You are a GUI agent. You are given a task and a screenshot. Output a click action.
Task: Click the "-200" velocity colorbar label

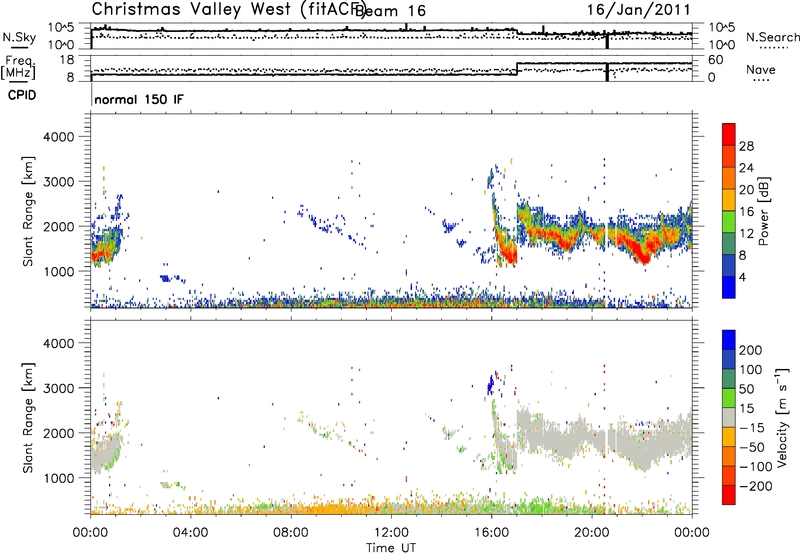tap(755, 486)
